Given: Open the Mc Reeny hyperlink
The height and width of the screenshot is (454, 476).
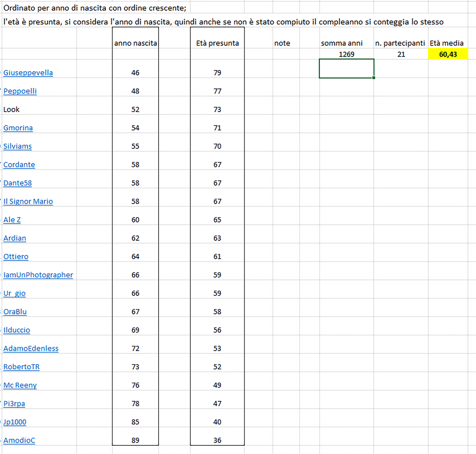Looking at the screenshot, I should point(20,385).
